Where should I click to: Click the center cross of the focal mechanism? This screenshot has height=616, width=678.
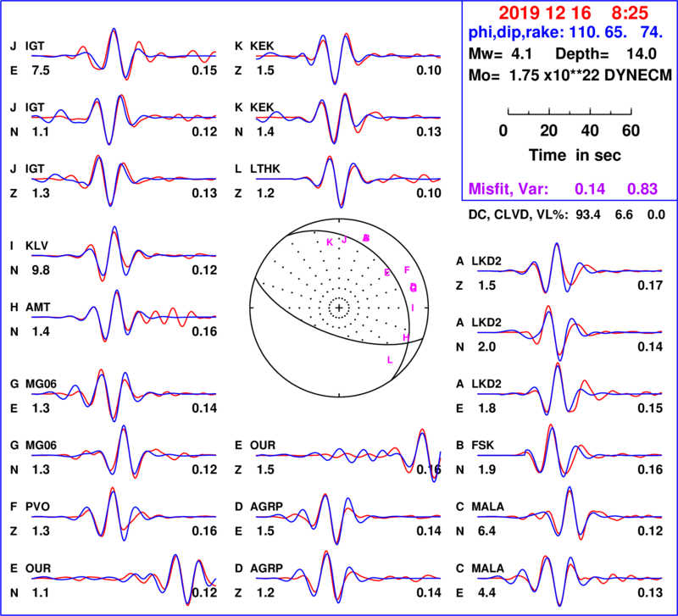tap(339, 308)
